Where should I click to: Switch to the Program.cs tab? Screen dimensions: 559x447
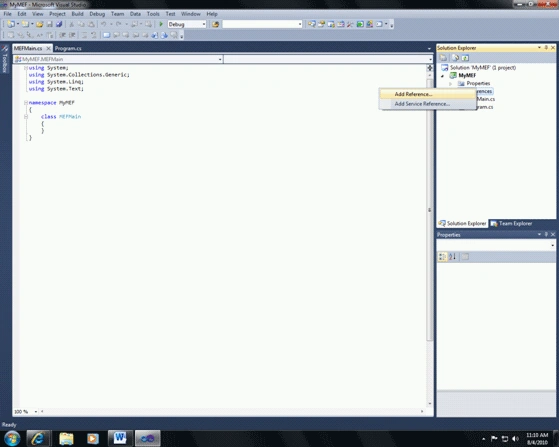tap(68, 48)
